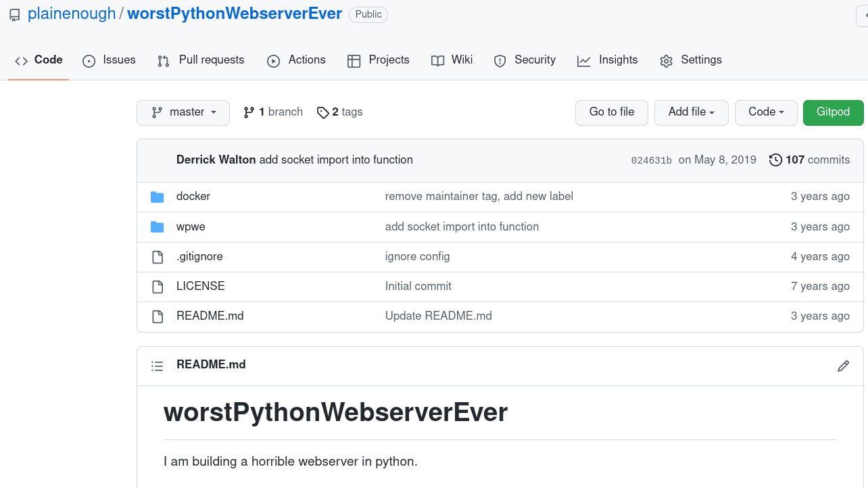Click the LICENSE file icon
The image size is (868, 488).
(x=158, y=287)
